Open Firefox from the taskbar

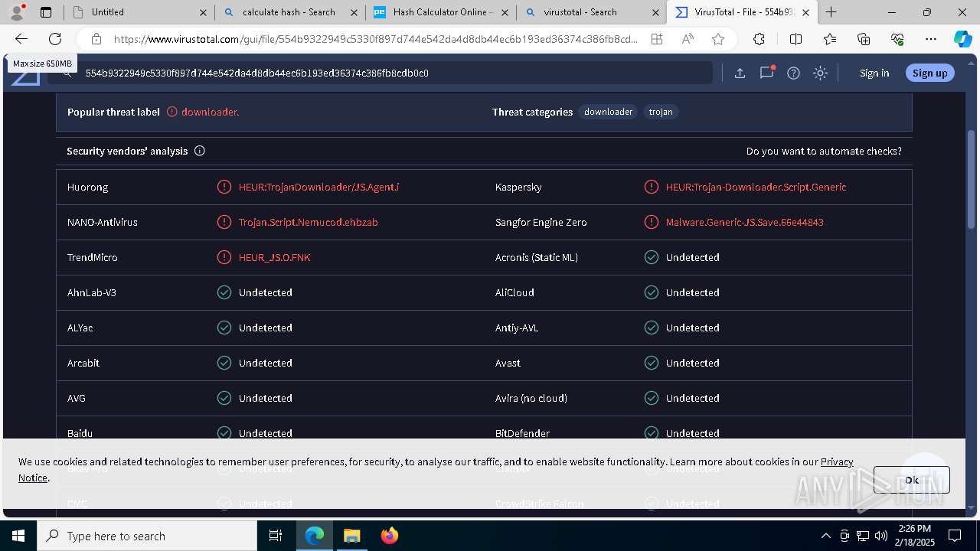pyautogui.click(x=389, y=536)
